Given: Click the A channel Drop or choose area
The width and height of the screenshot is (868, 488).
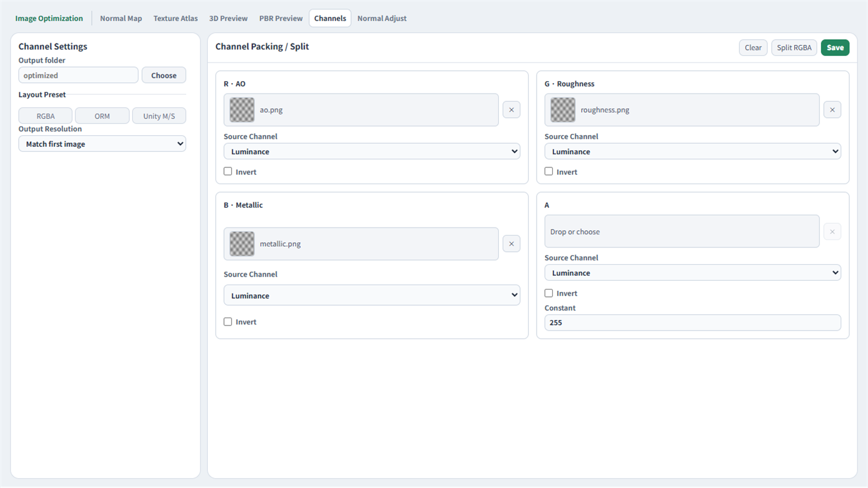Looking at the screenshot, I should [x=682, y=231].
